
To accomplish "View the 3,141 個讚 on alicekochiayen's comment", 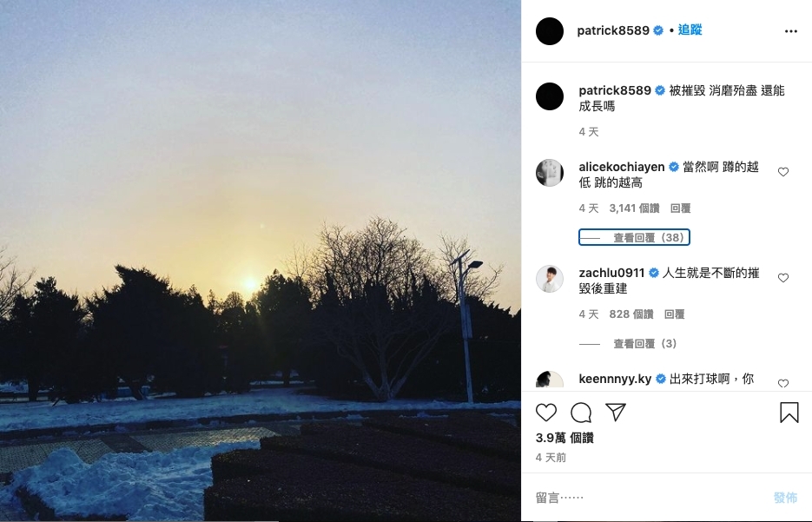I will coord(634,208).
